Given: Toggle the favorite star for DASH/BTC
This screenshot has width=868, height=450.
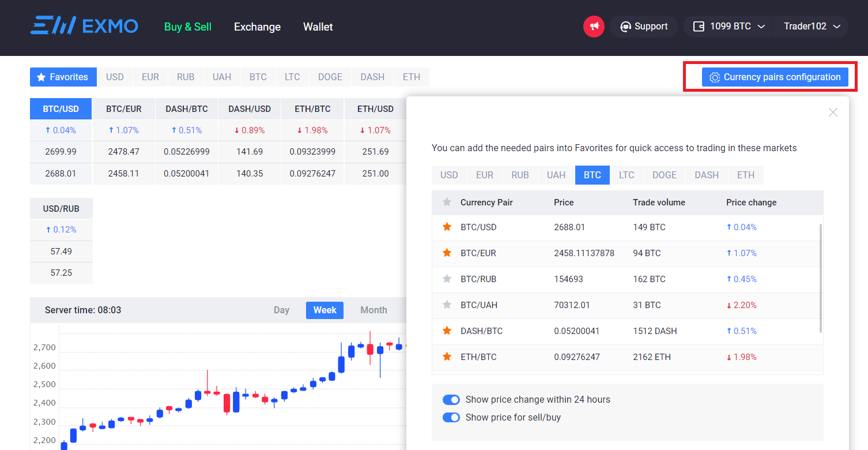Looking at the screenshot, I should (x=447, y=331).
